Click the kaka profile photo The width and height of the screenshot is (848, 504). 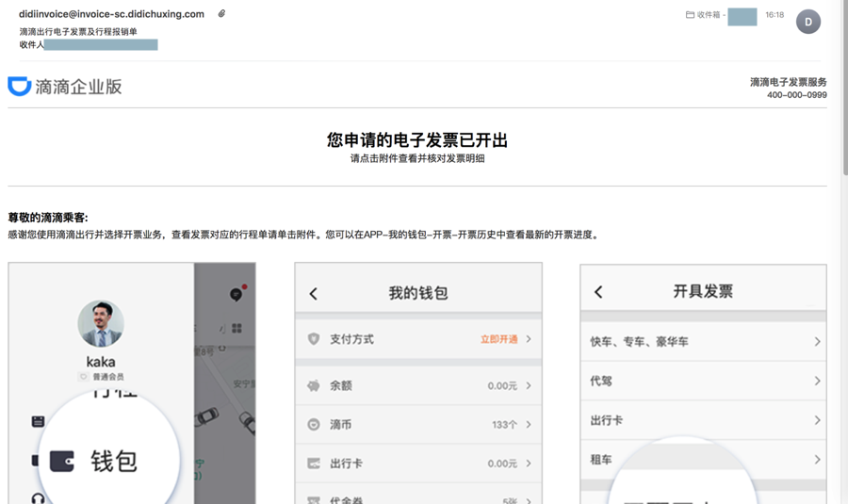(x=101, y=323)
